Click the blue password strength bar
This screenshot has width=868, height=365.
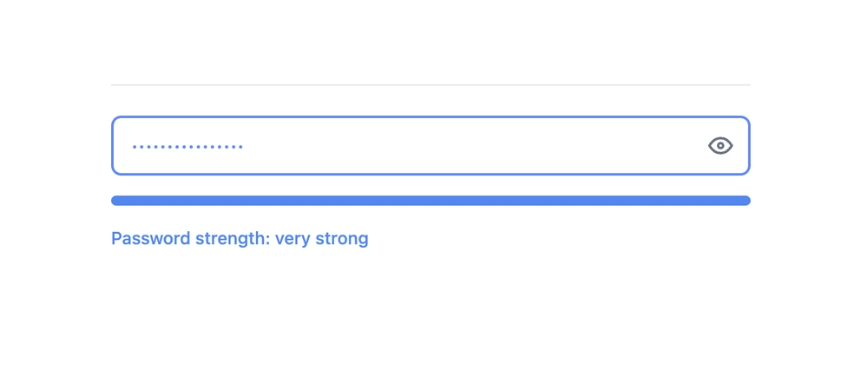(431, 201)
